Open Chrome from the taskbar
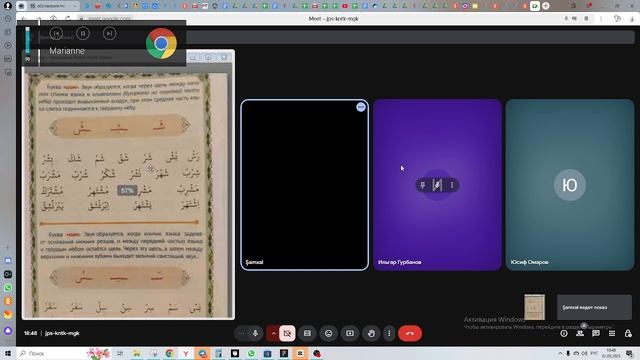This screenshot has width=640, height=360. [x=169, y=353]
